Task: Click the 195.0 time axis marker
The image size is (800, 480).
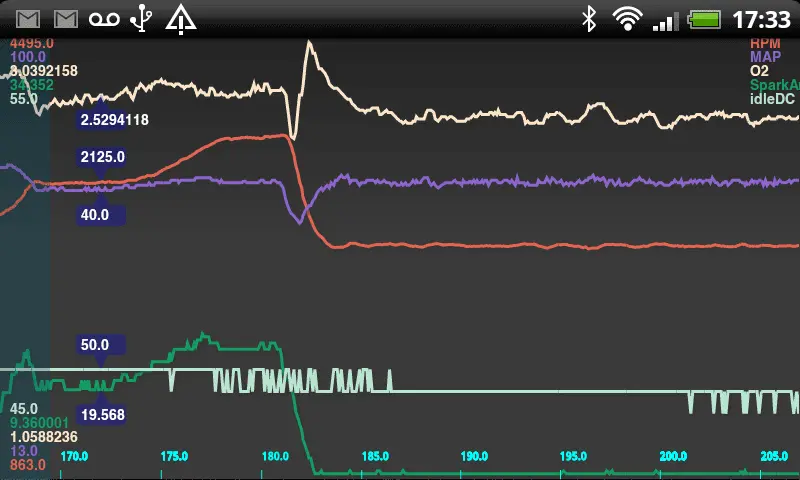Action: click(x=573, y=456)
